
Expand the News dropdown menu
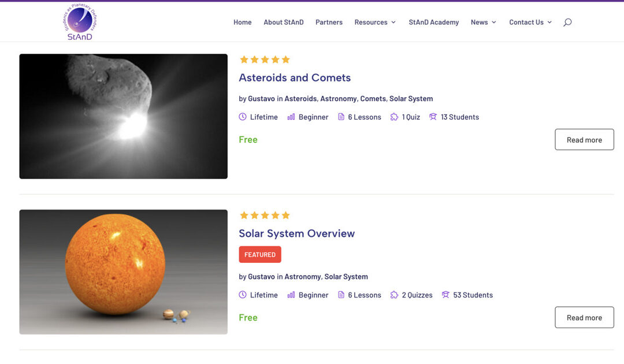pyautogui.click(x=483, y=22)
